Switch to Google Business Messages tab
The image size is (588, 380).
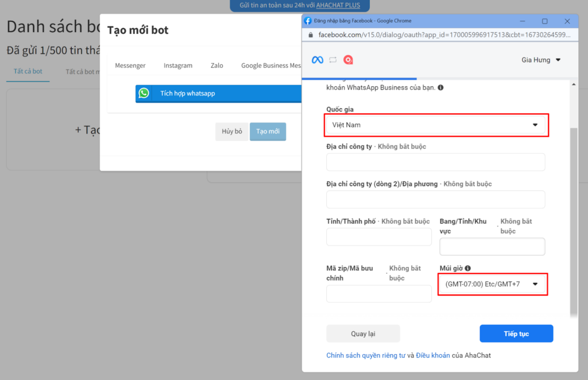pyautogui.click(x=271, y=66)
